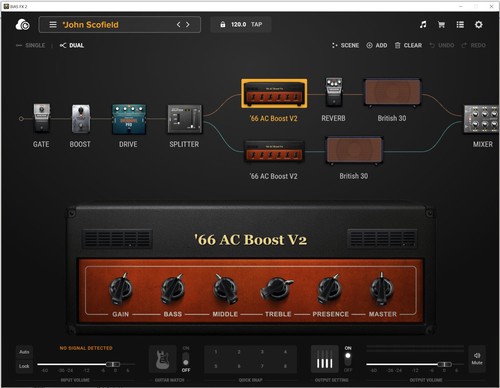500x388 pixels.
Task: Select Quick Snap slot 5
Action: coord(216,366)
